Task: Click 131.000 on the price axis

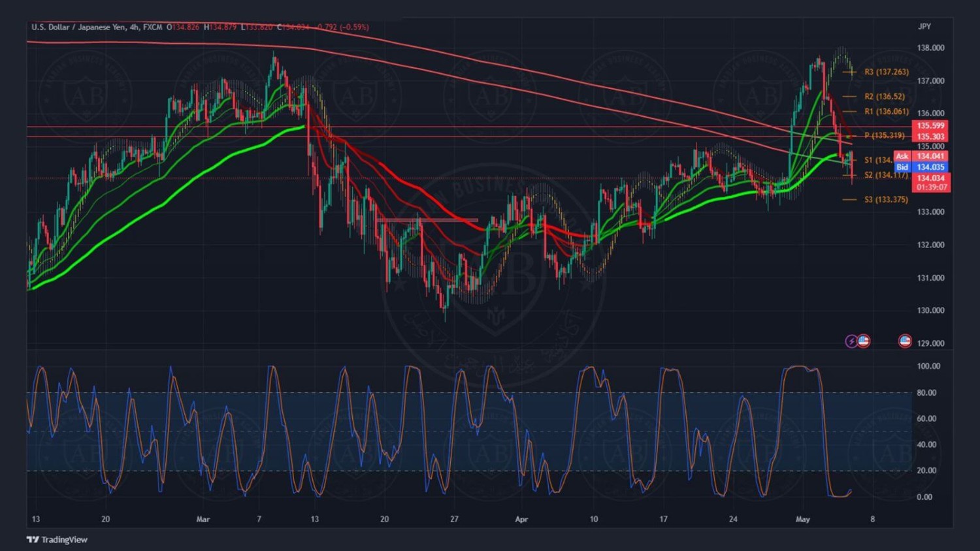Action: pyautogui.click(x=930, y=278)
